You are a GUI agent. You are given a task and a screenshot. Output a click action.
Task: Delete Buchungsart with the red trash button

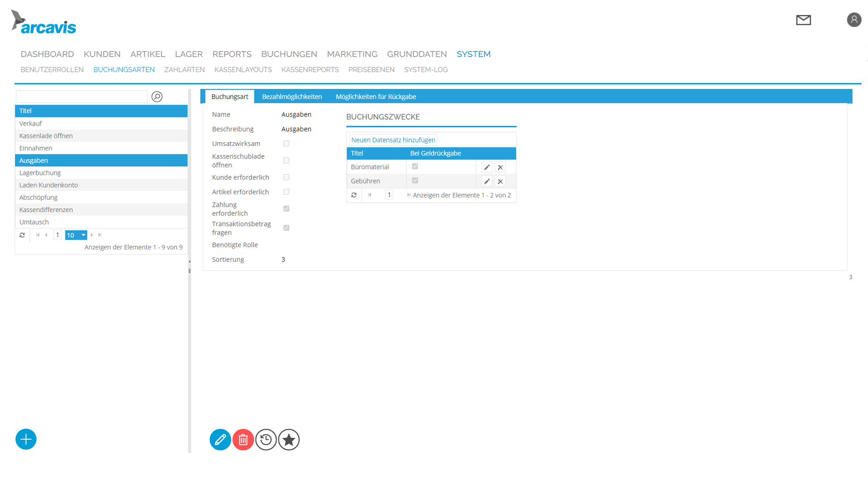coord(243,440)
